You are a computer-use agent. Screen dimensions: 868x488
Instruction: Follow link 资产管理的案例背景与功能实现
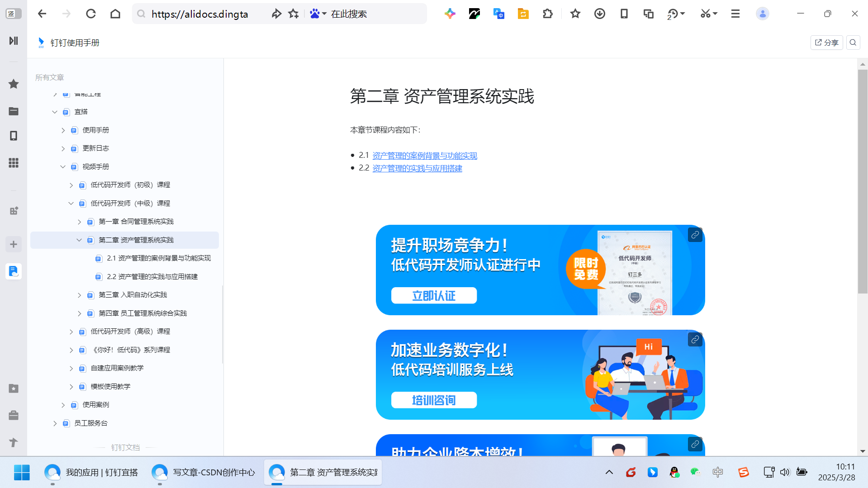(425, 156)
